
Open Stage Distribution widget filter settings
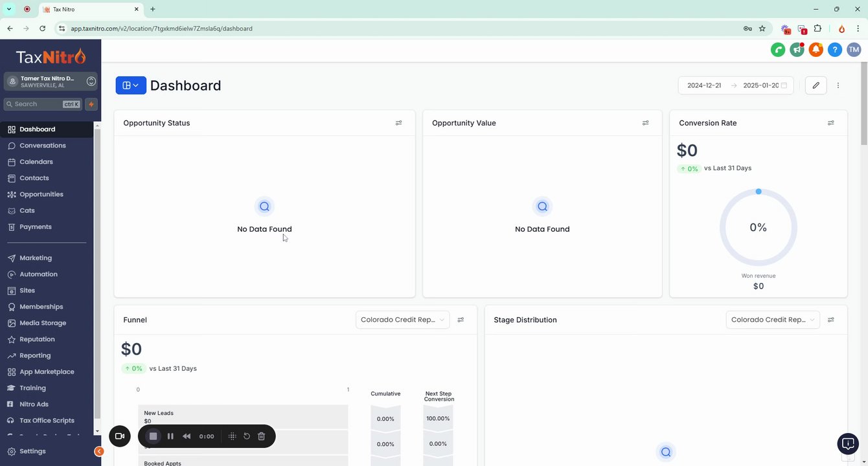pyautogui.click(x=830, y=320)
